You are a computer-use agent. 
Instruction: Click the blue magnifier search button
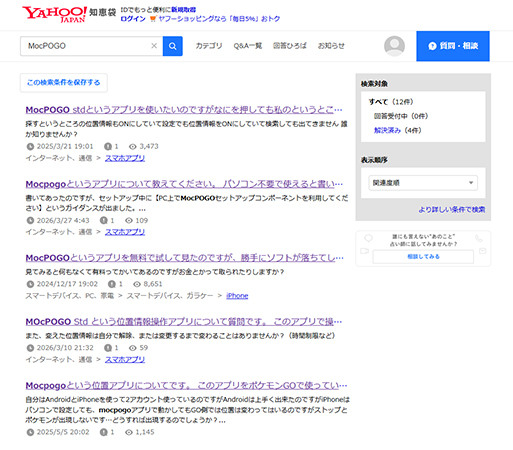(x=172, y=46)
